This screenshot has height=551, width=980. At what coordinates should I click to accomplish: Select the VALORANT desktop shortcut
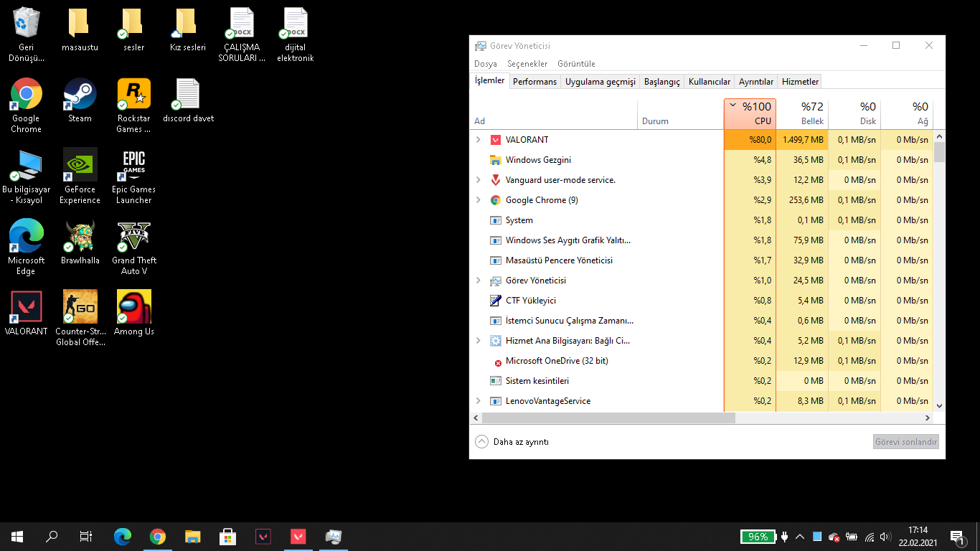27,314
